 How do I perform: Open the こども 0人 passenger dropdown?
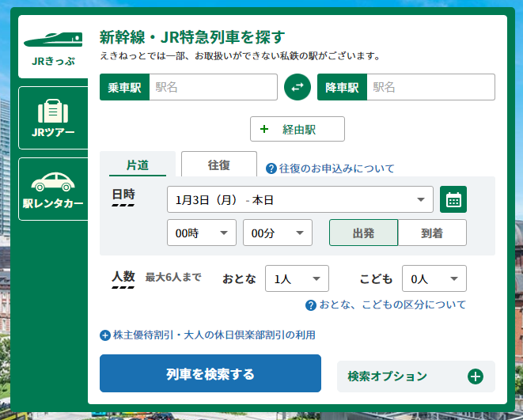click(x=434, y=278)
